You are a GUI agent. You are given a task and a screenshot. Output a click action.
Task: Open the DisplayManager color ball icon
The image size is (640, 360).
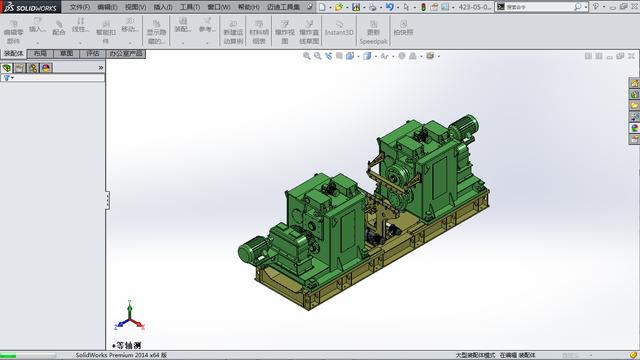[x=46, y=68]
